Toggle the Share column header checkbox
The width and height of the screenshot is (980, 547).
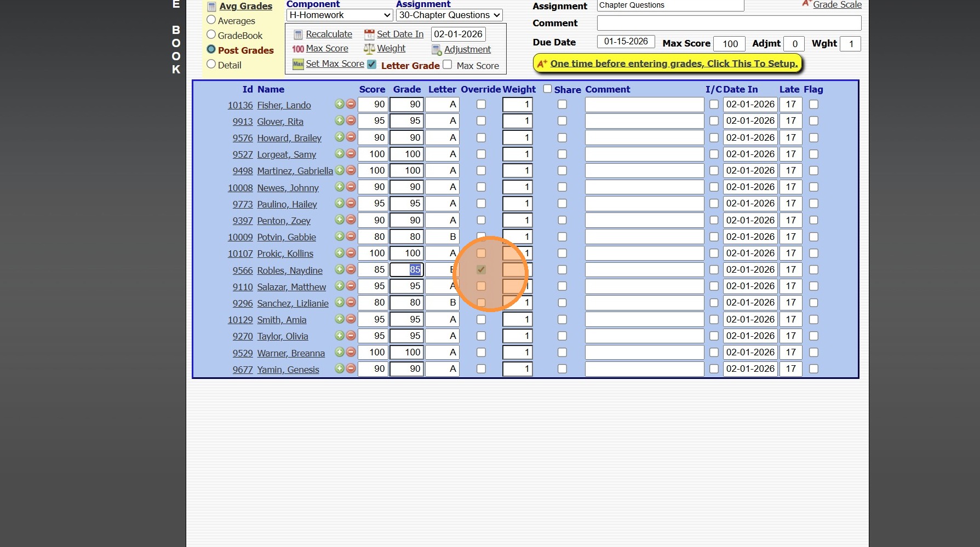click(x=547, y=89)
